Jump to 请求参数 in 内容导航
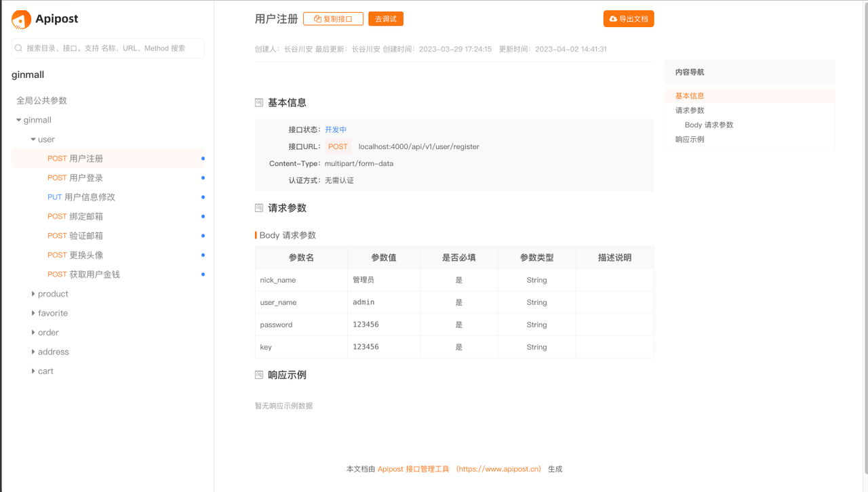The image size is (868, 492). (690, 110)
